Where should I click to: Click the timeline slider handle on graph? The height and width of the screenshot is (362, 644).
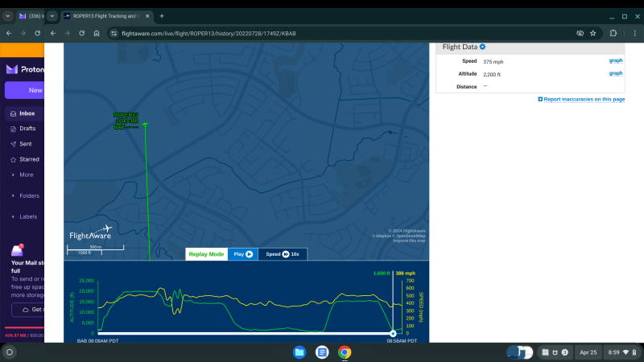click(x=393, y=332)
